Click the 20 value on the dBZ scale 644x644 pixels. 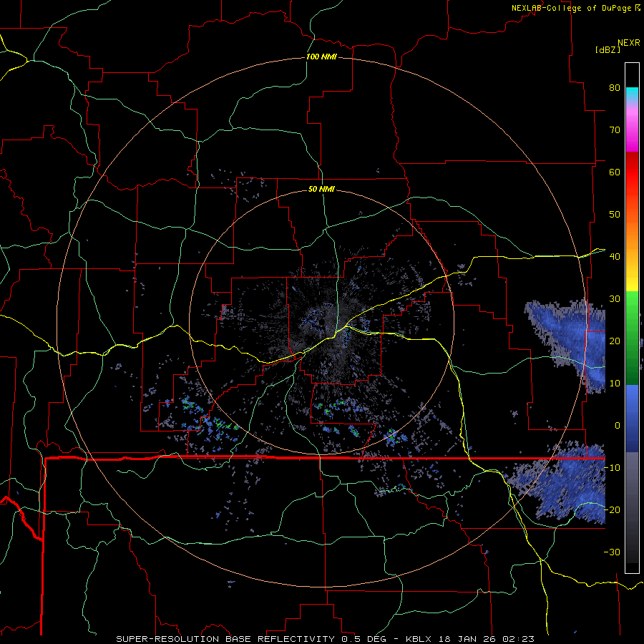pyautogui.click(x=615, y=341)
